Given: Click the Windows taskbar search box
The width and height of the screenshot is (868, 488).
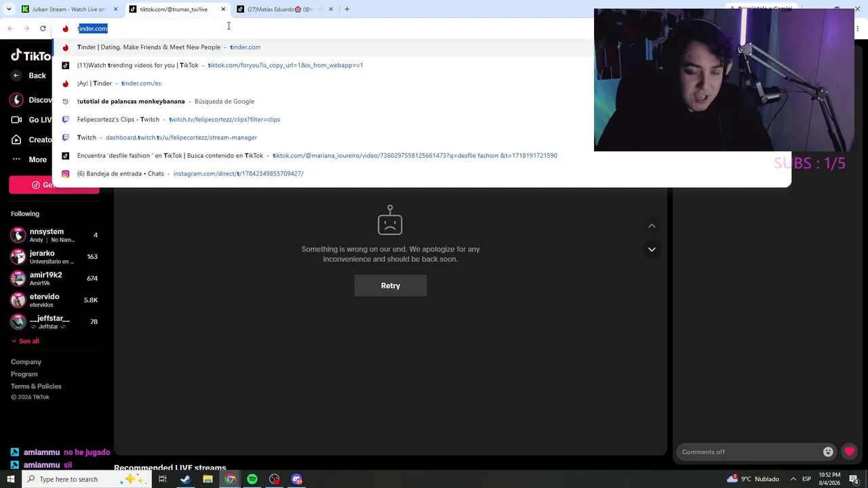Looking at the screenshot, I should point(87,479).
